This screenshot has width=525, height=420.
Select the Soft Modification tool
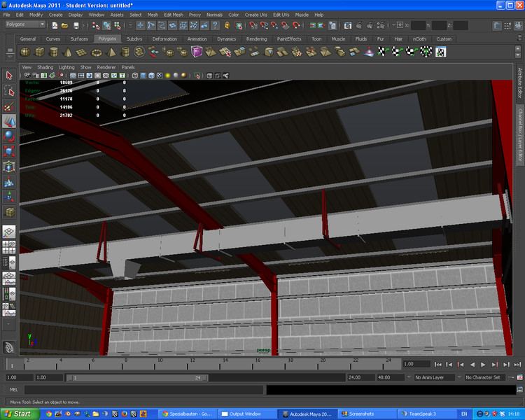pos(9,182)
